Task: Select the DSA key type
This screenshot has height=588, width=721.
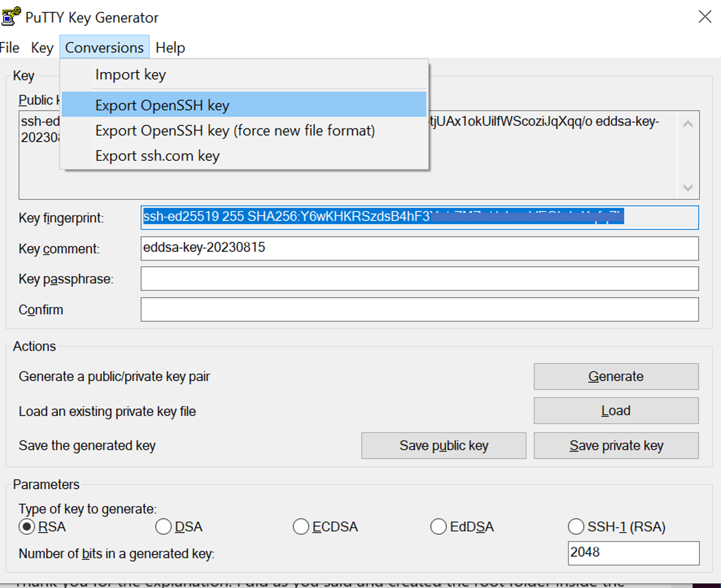Action: point(163,527)
